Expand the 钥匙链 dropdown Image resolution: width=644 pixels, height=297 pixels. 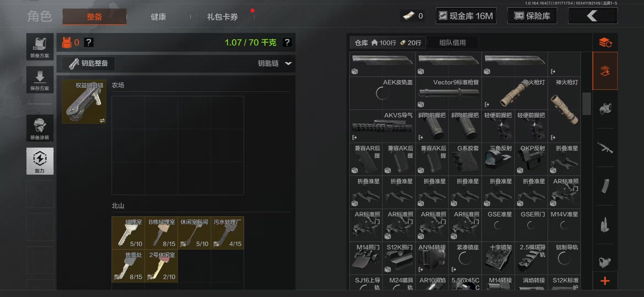tap(275, 63)
